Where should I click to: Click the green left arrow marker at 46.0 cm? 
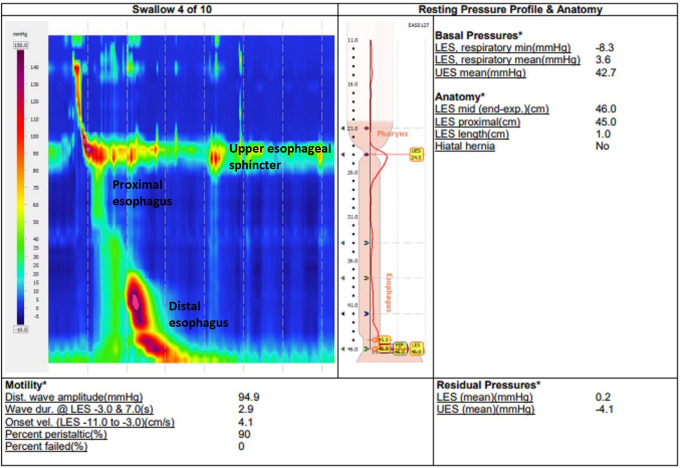point(343,349)
